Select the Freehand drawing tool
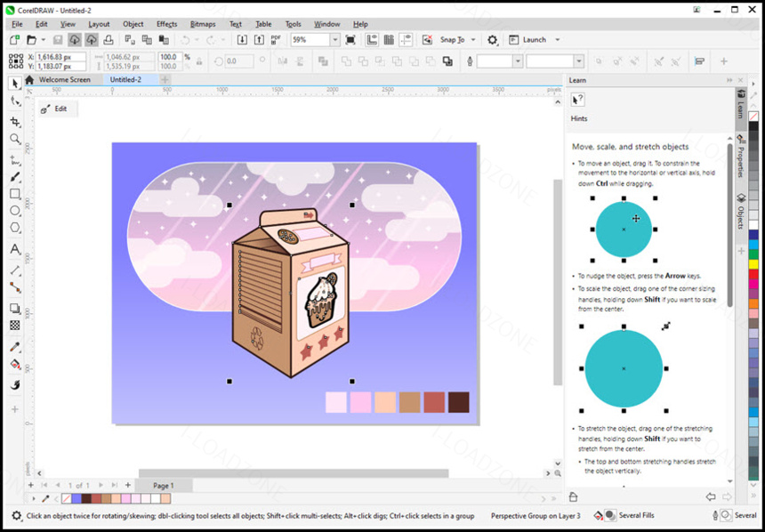Screen dimensions: 765x532 coord(15,159)
